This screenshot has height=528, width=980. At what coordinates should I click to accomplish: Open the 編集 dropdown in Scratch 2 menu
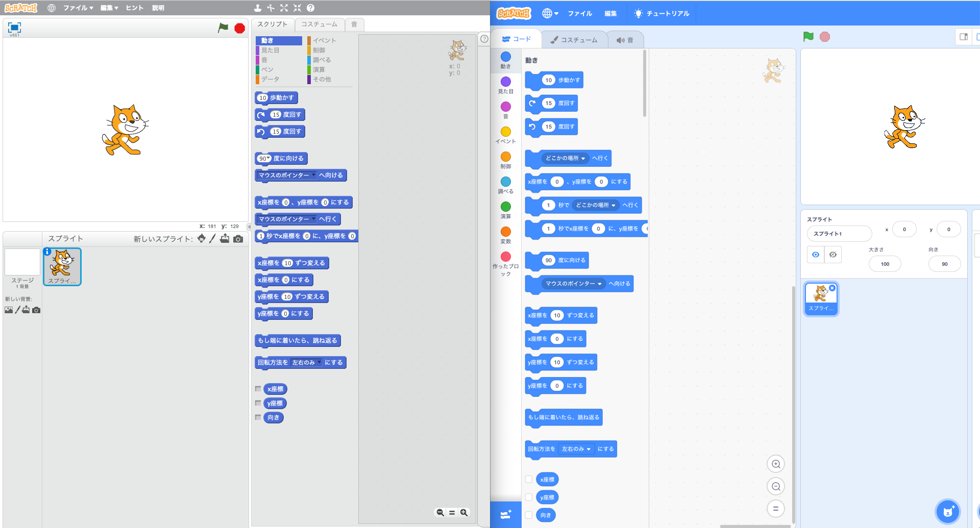point(109,8)
